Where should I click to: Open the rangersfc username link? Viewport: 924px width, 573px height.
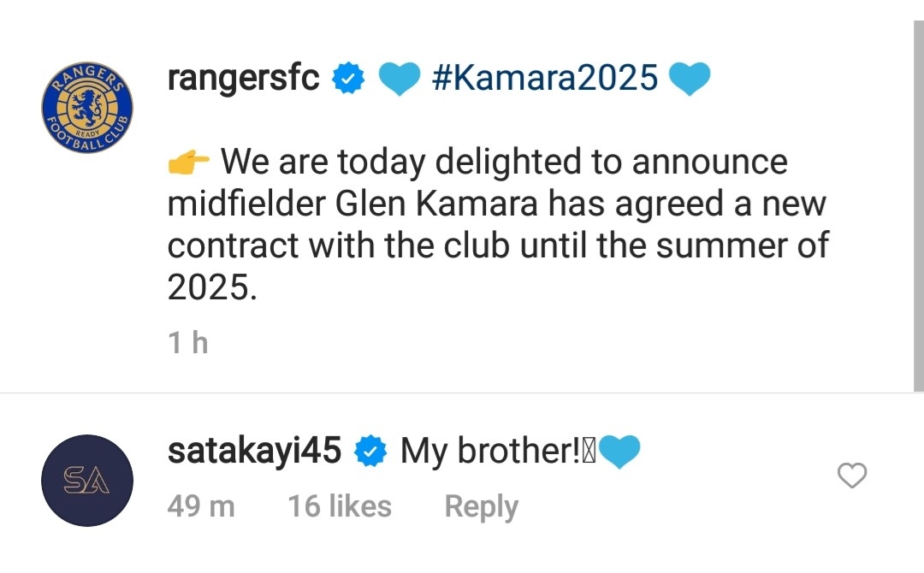pos(243,78)
